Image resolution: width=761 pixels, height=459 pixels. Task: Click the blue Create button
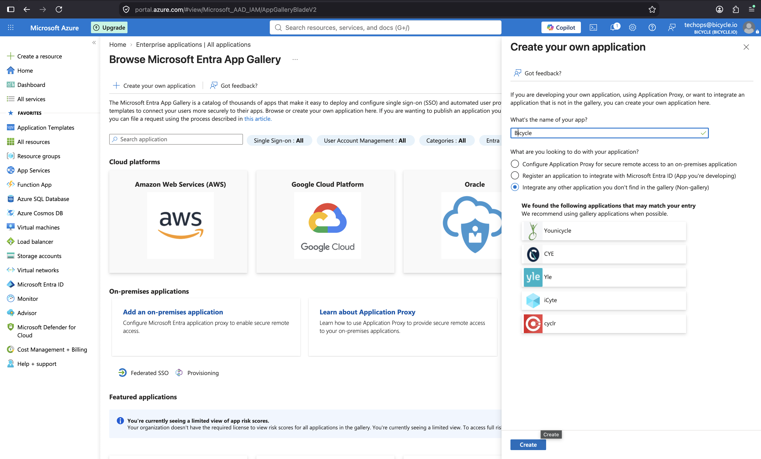(528, 445)
